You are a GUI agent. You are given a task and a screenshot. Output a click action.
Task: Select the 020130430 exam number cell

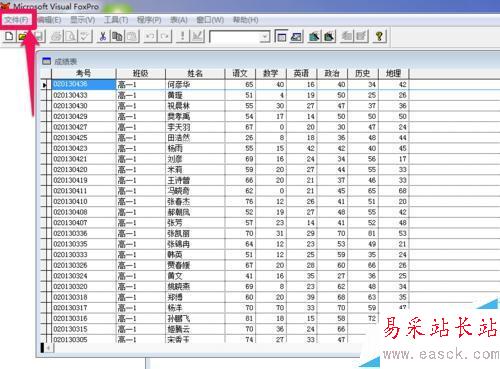point(84,106)
